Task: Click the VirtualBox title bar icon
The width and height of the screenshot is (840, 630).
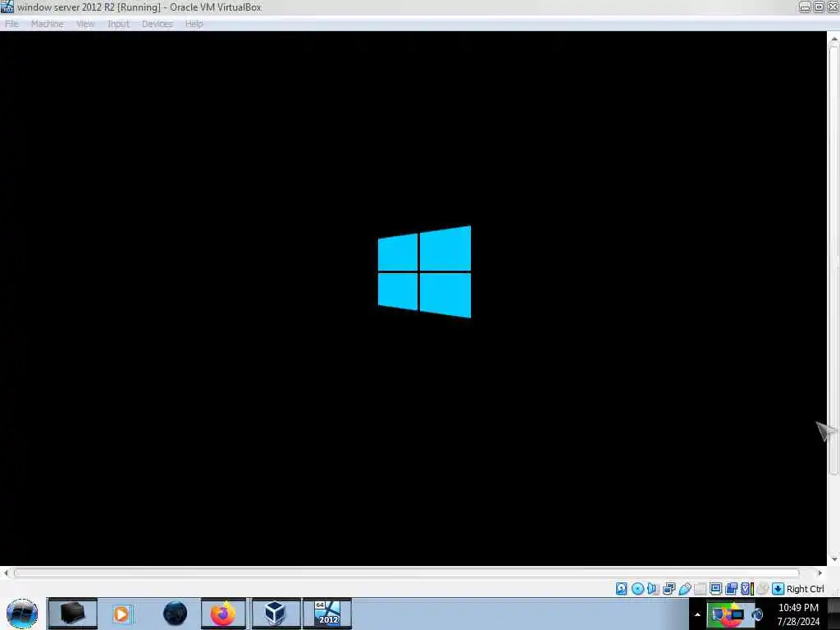Action: (x=7, y=7)
